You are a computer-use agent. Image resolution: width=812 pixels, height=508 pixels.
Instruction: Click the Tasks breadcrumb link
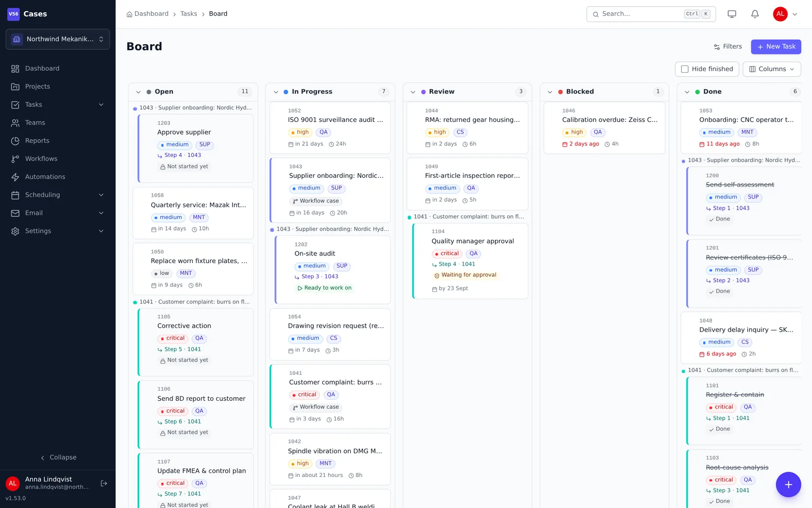tap(189, 14)
